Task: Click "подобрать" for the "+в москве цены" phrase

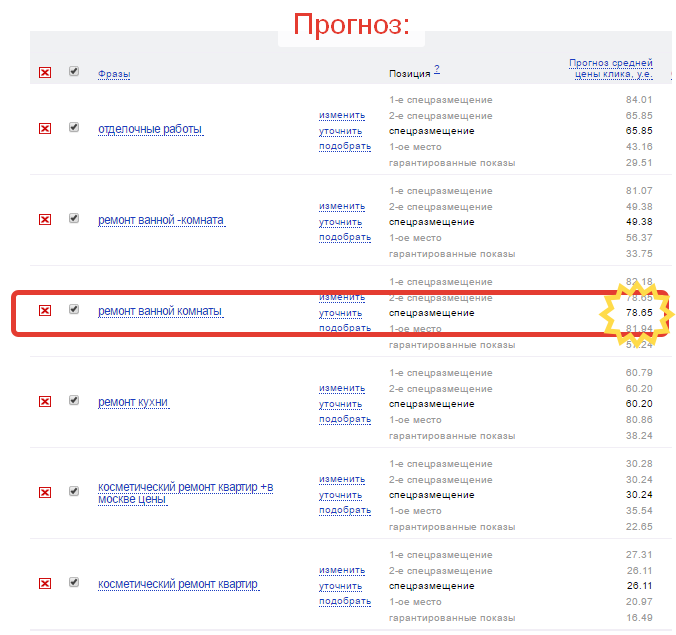Action: (345, 510)
